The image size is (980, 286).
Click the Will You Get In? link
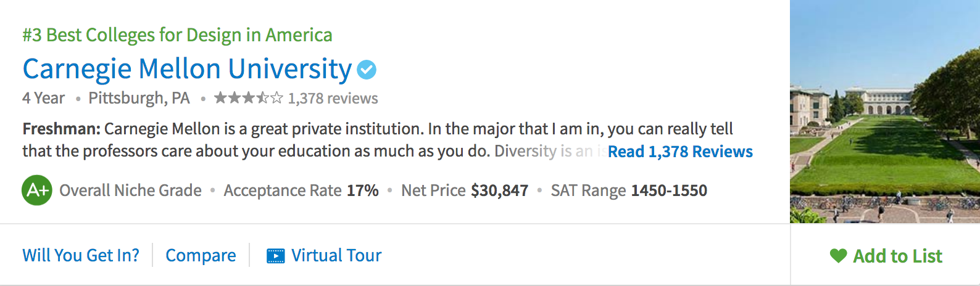[x=81, y=255]
